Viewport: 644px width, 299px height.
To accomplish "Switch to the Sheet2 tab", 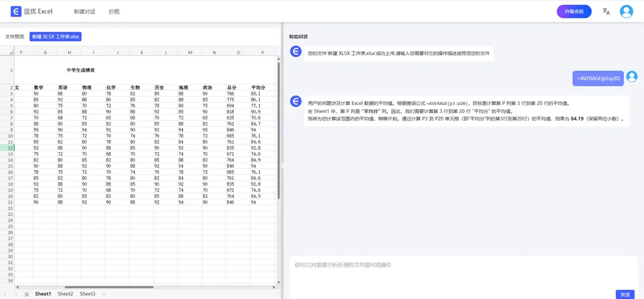I will pyautogui.click(x=65, y=294).
